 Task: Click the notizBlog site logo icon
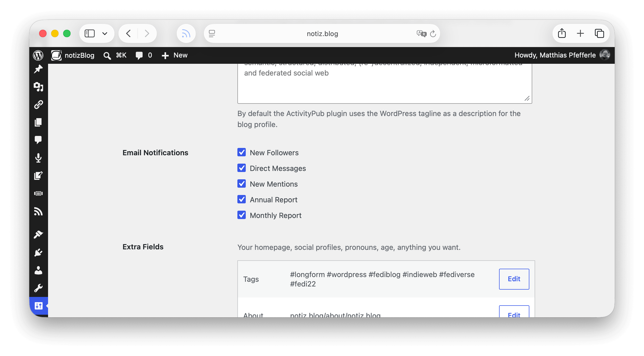point(56,55)
